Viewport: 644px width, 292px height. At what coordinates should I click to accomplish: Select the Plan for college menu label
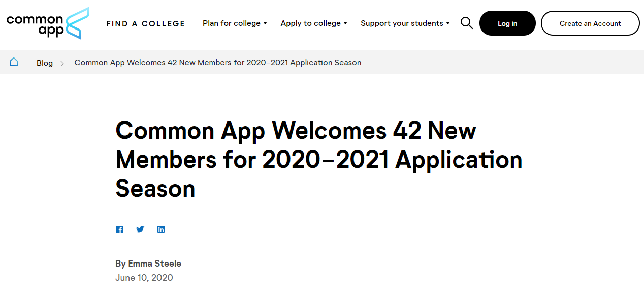pyautogui.click(x=231, y=23)
